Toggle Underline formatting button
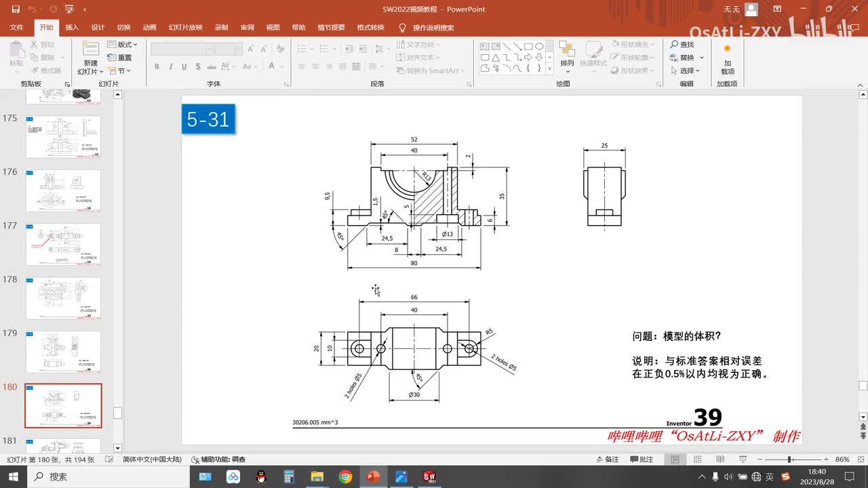The height and width of the screenshot is (488, 868). pos(184,66)
